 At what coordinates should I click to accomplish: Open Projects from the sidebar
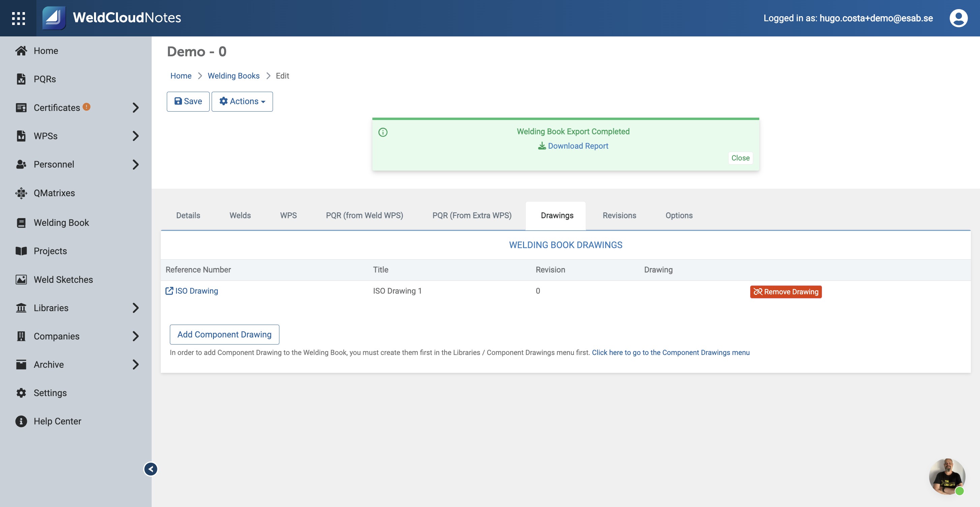tap(50, 251)
